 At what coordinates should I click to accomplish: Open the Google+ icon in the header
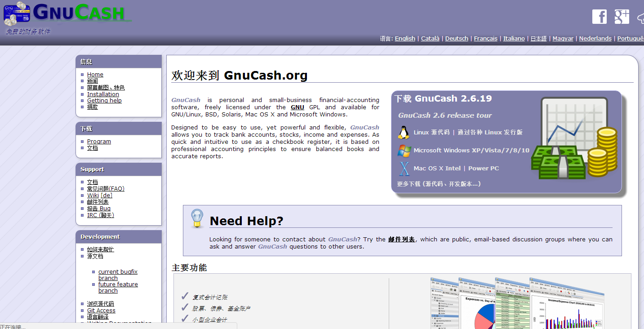(622, 17)
